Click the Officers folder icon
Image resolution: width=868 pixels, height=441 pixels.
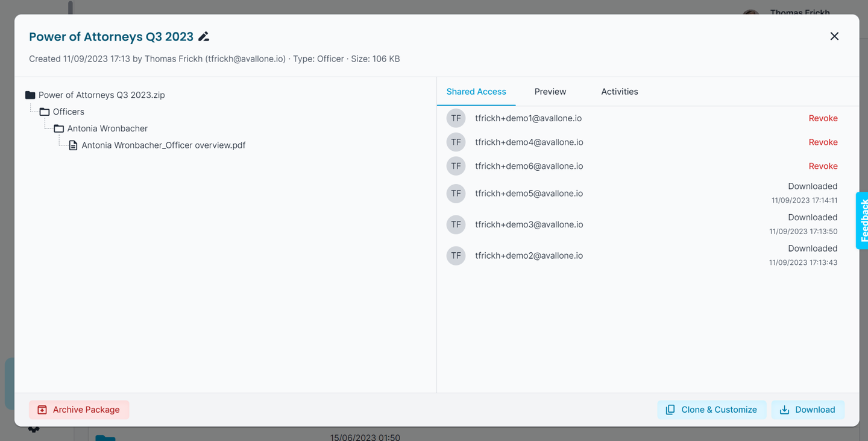tap(45, 112)
